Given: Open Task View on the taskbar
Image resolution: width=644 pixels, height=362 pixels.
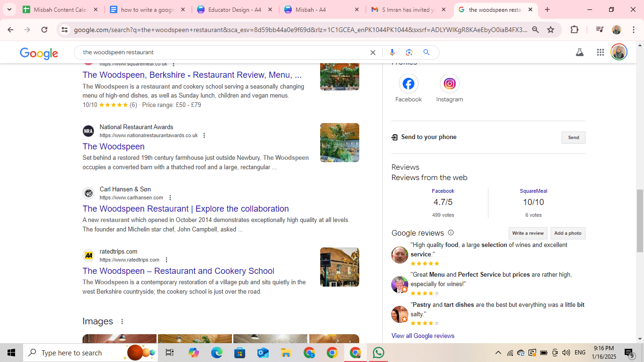Looking at the screenshot, I should (x=170, y=353).
